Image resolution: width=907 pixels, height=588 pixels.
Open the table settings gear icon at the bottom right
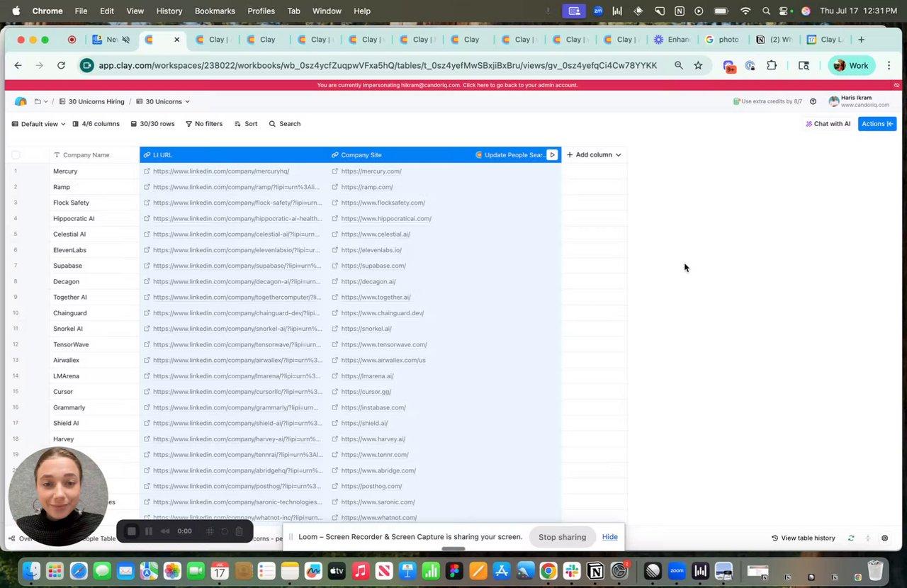pyautogui.click(x=884, y=538)
